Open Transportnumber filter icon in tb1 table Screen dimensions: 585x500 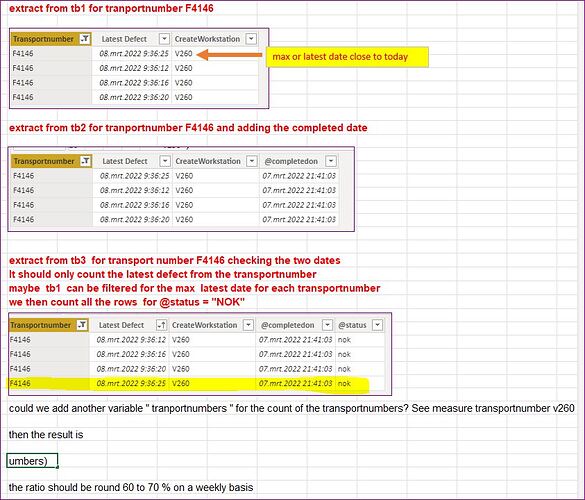click(85, 39)
